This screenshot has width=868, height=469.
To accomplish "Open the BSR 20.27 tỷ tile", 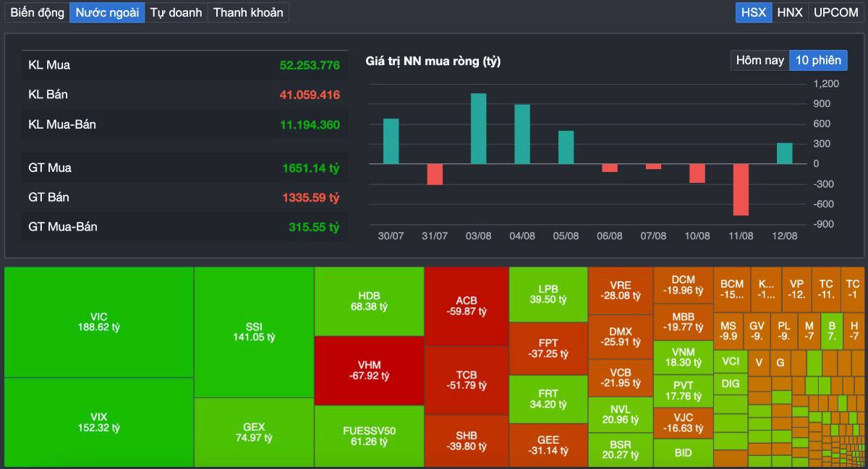I will pos(621,450).
